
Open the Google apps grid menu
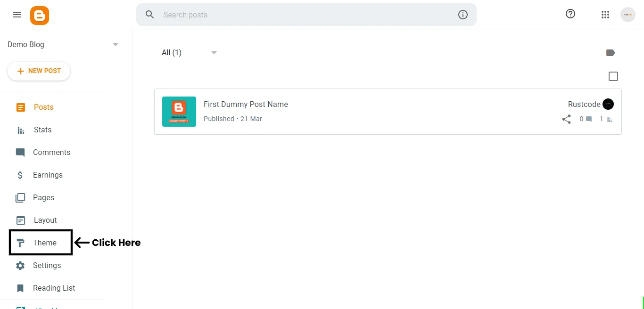[x=605, y=14]
